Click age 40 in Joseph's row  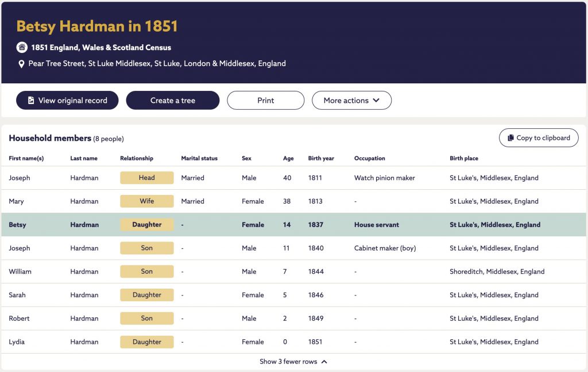[287, 178]
